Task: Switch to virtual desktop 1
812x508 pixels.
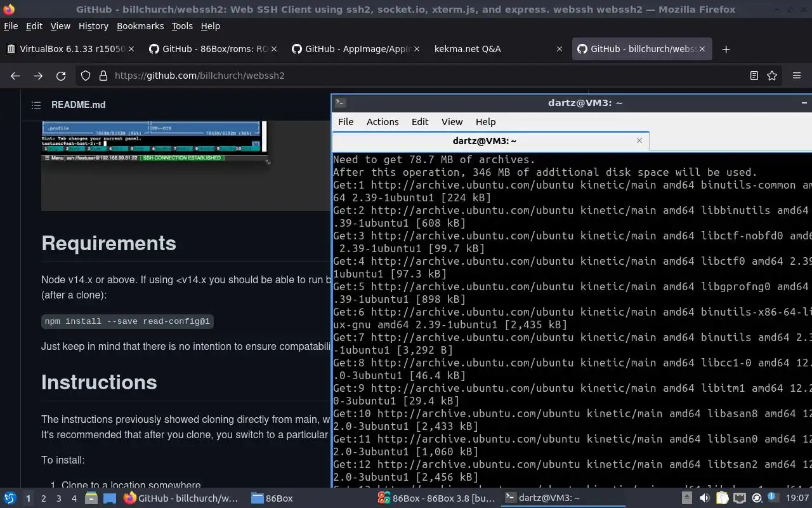Action: click(28, 498)
